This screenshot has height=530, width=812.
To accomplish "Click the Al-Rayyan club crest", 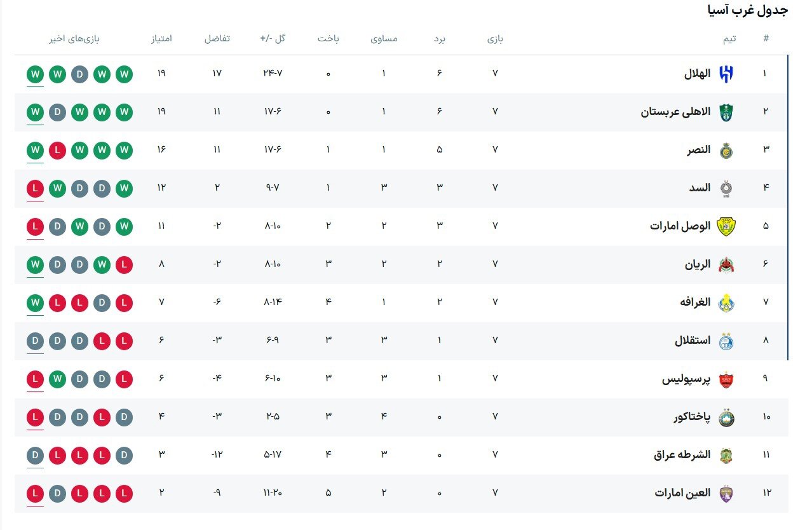I will [x=726, y=264].
